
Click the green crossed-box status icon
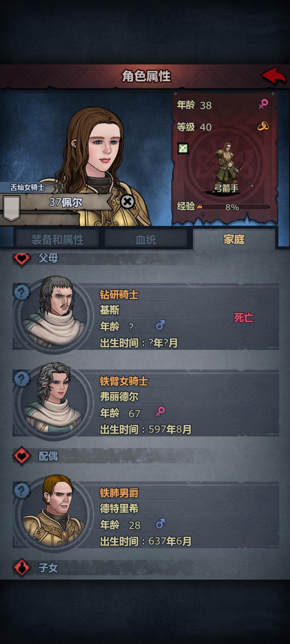coord(183,148)
